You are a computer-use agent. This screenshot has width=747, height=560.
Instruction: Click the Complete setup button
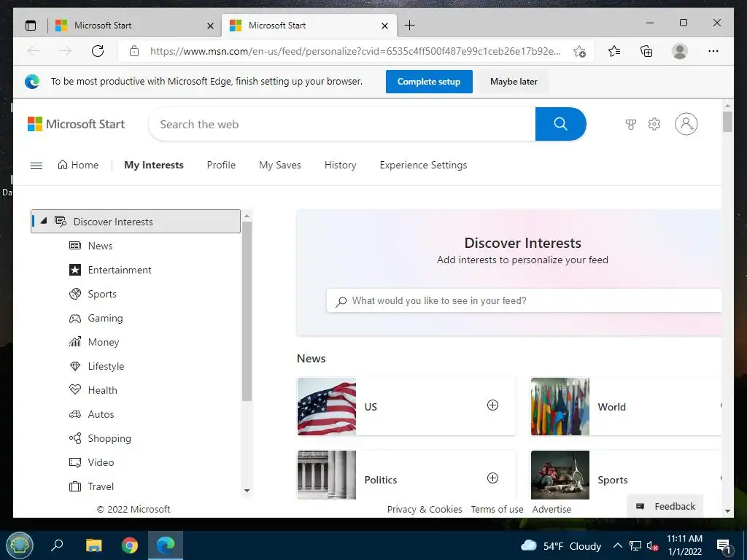click(x=429, y=82)
